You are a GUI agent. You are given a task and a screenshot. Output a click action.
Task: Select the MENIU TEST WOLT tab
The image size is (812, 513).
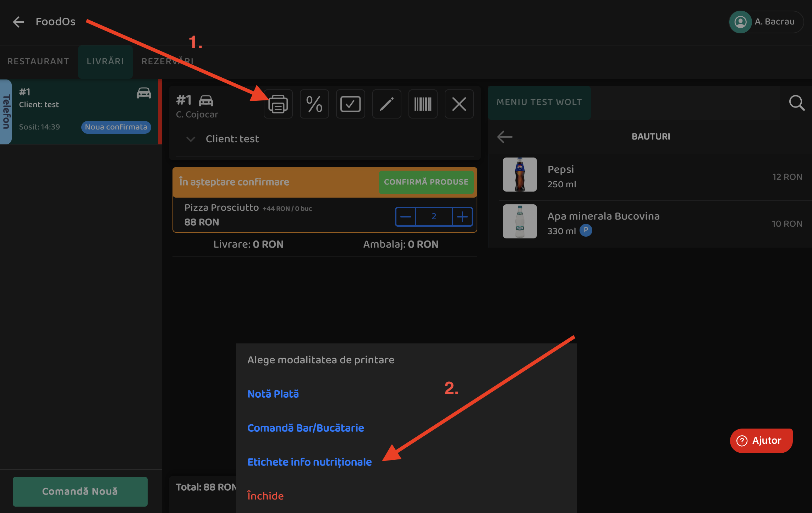click(539, 102)
